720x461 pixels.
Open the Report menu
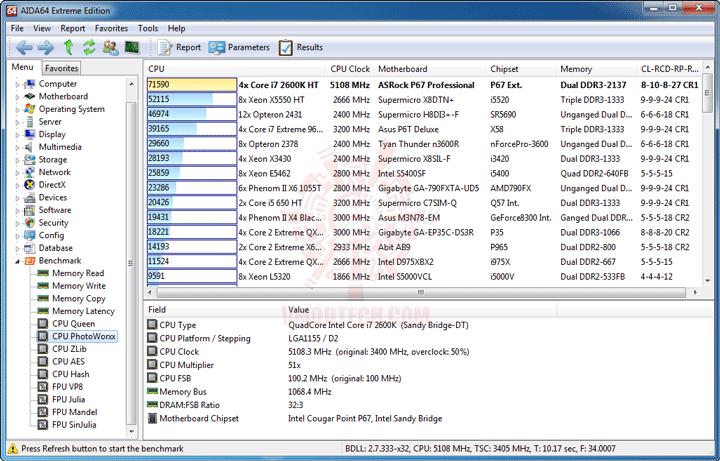click(x=73, y=28)
